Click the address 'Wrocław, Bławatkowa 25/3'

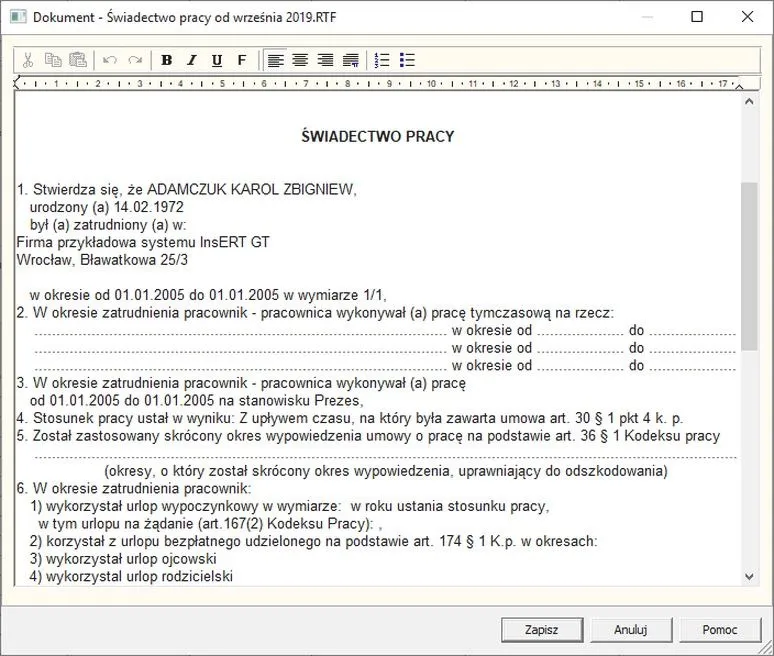point(102,260)
